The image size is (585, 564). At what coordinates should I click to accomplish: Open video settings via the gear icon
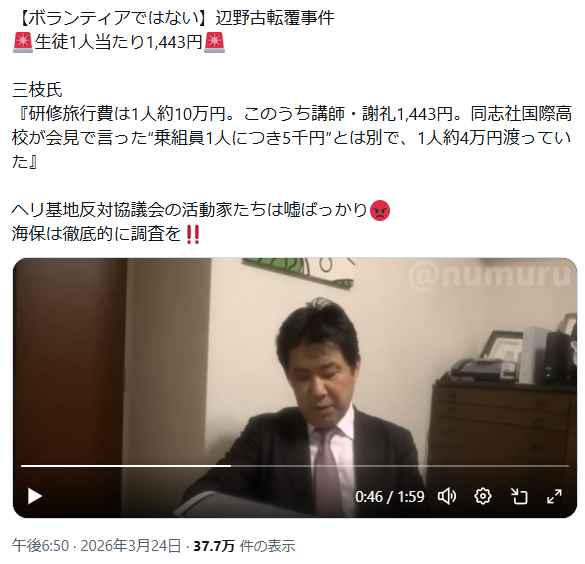pyautogui.click(x=483, y=496)
